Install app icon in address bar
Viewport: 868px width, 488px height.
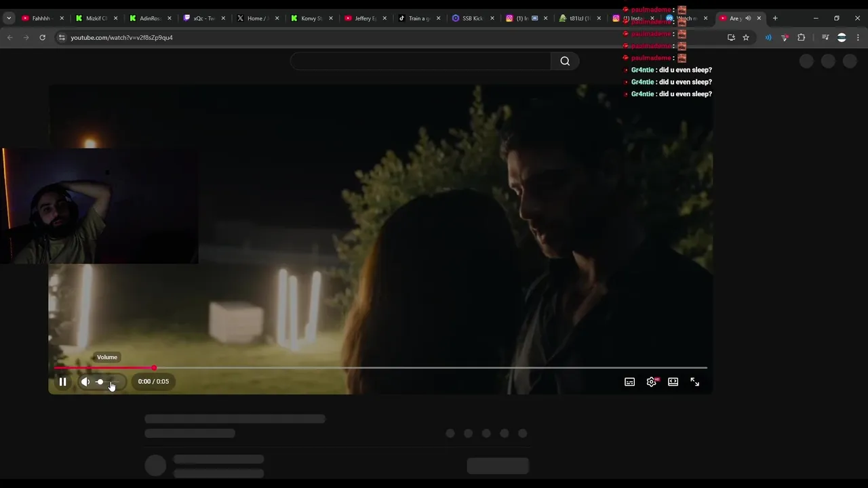(731, 37)
